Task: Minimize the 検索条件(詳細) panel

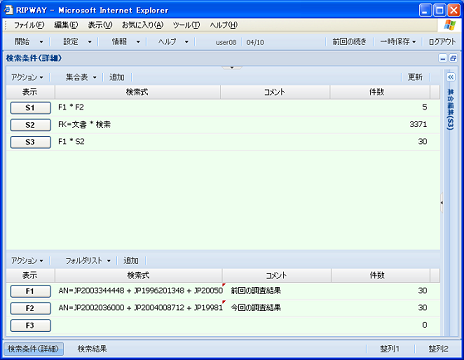Action: [443, 58]
